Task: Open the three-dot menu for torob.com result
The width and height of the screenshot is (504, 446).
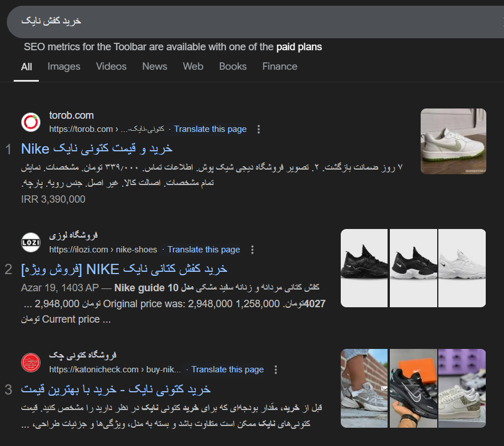Action: click(x=259, y=129)
